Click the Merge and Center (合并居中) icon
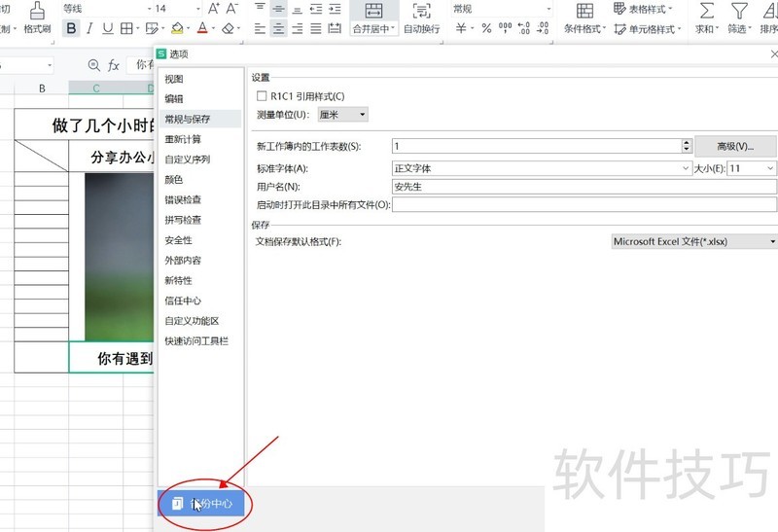This screenshot has height=532, width=778. pyautogui.click(x=373, y=11)
